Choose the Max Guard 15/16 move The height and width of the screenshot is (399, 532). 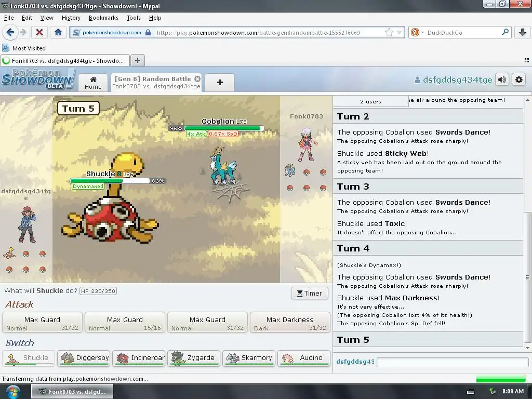click(x=125, y=323)
